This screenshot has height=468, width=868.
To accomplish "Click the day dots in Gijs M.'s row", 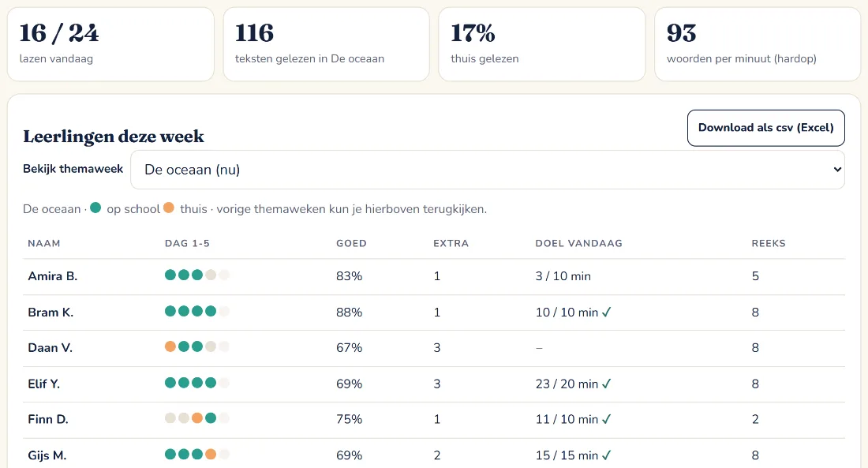I will click(197, 454).
